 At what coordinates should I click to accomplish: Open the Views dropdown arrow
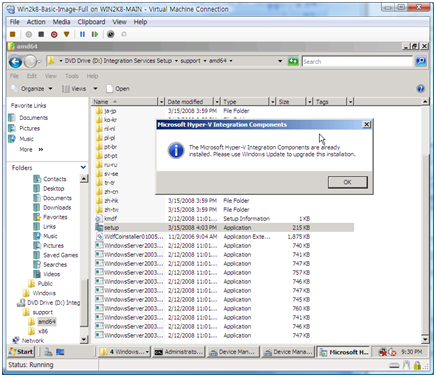tap(95, 89)
